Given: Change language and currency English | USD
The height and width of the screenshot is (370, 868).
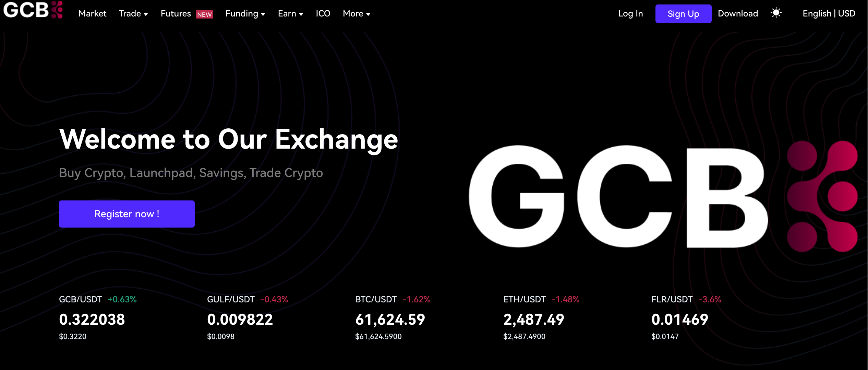Looking at the screenshot, I should (829, 14).
